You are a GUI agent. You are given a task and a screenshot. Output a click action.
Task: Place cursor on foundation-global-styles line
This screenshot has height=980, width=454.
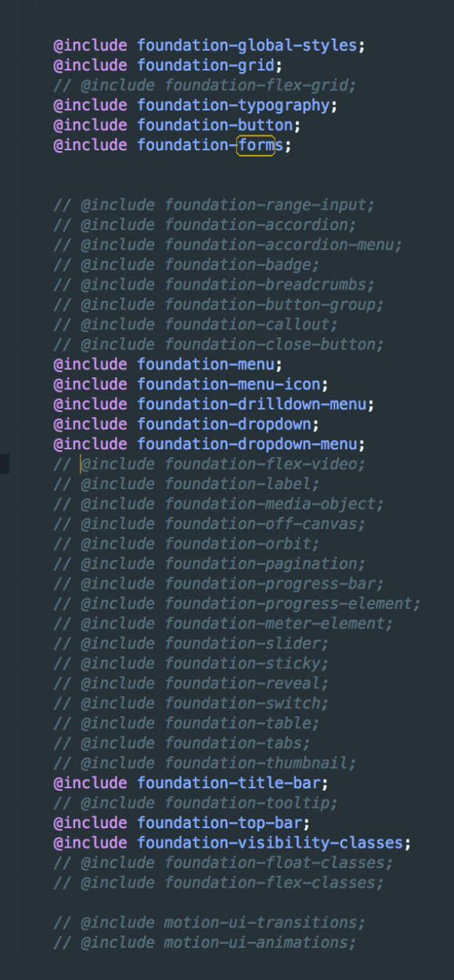tap(210, 45)
